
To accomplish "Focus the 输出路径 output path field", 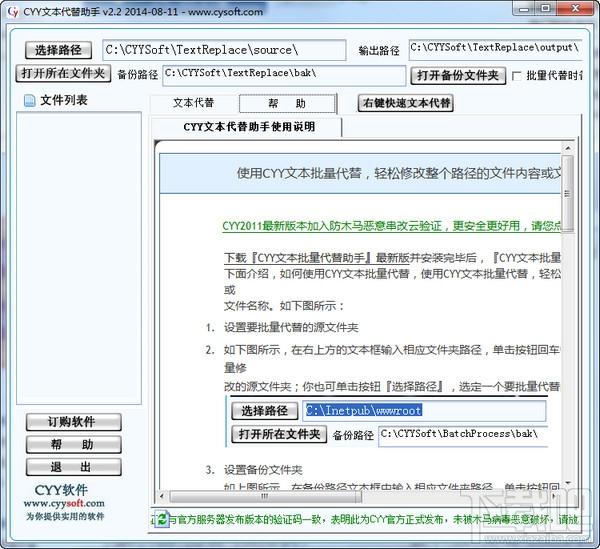I will [x=495, y=50].
